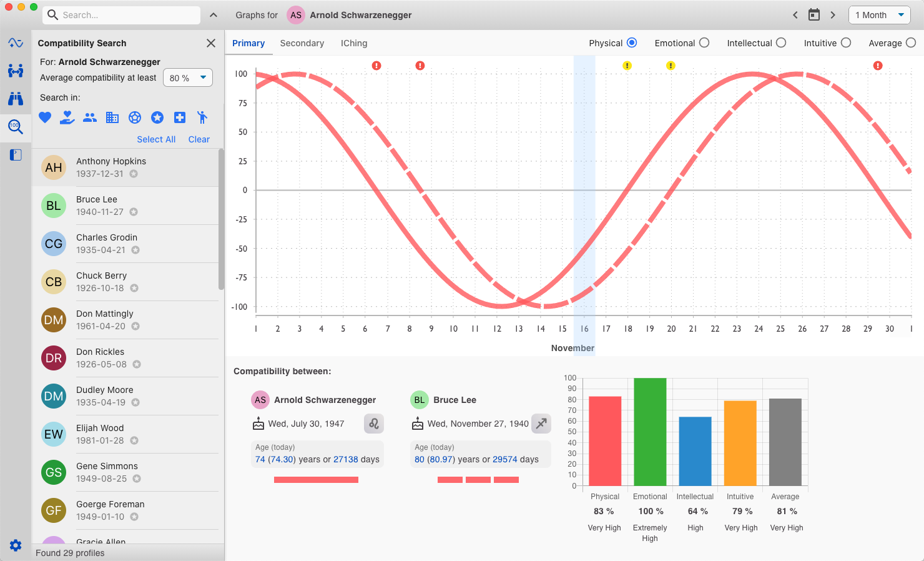924x561 pixels.
Task: Open the settings gear icon
Action: 16,545
